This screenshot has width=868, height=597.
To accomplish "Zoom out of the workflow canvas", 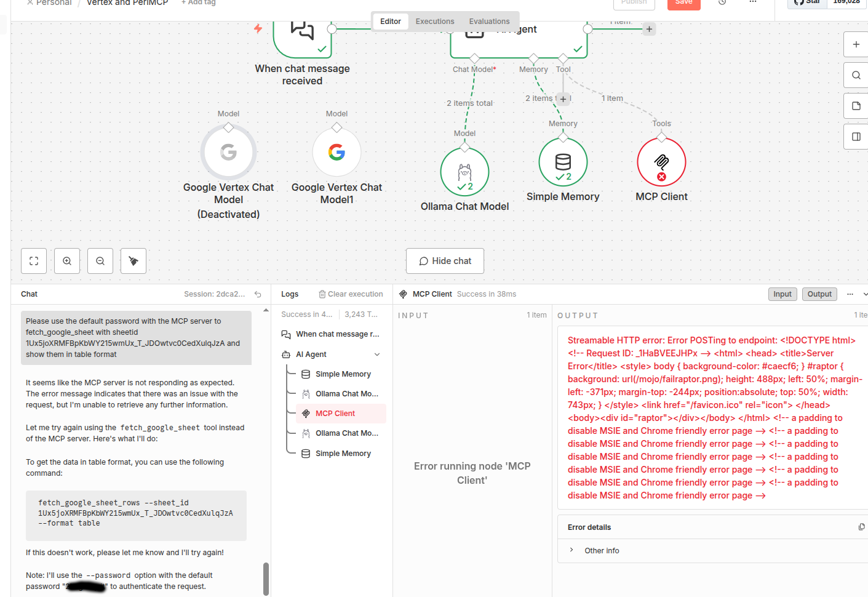I will tap(100, 261).
